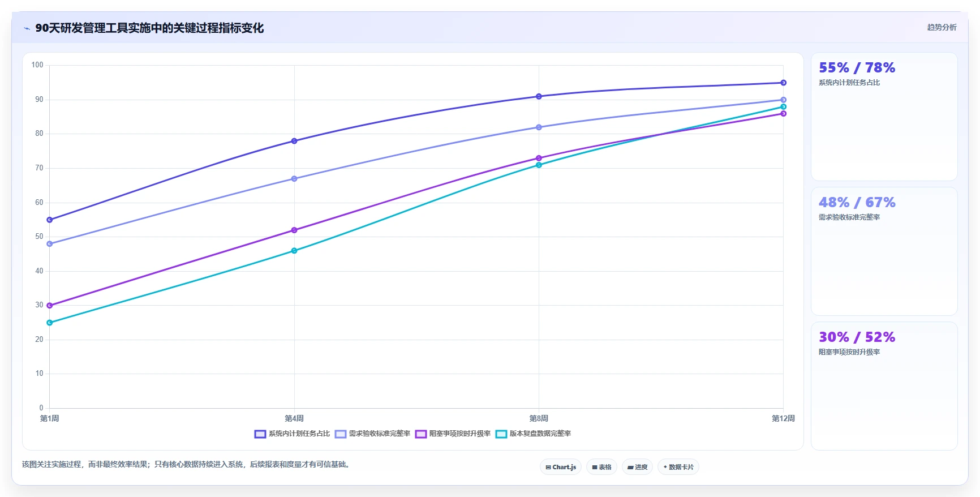This screenshot has height=497, width=980.
Task: Click the 第12周 x-axis label
Action: tap(784, 418)
